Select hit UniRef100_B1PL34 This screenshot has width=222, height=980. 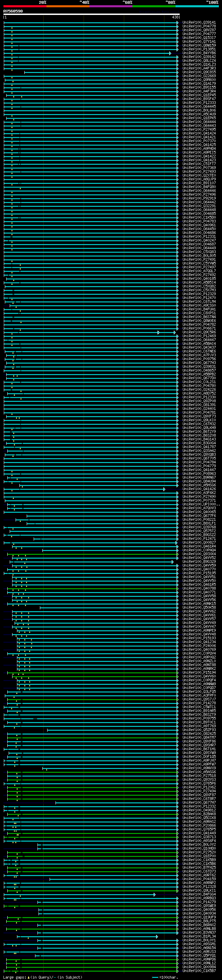199,936
